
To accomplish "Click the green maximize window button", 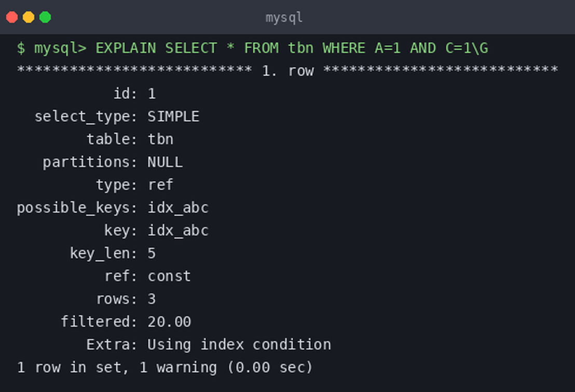I will (x=45, y=17).
